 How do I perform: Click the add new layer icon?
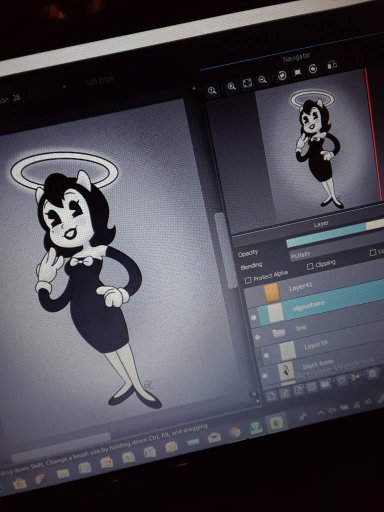pyautogui.click(x=272, y=396)
